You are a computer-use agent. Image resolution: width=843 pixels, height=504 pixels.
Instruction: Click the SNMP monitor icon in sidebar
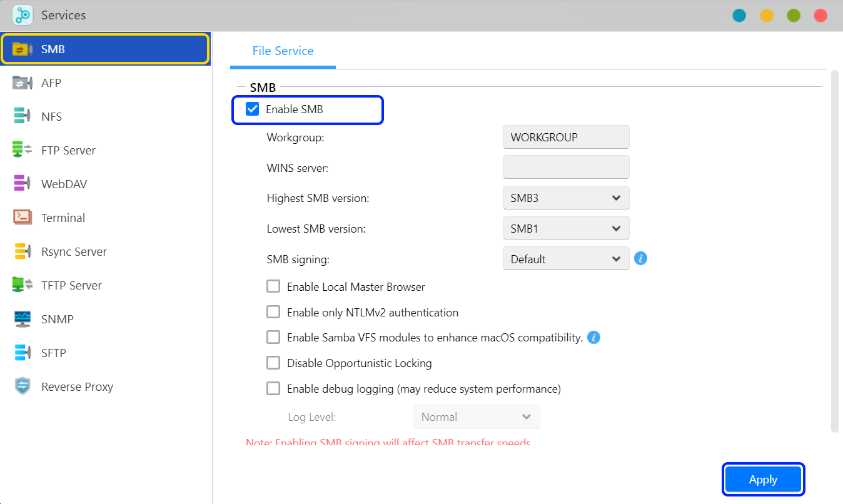click(x=23, y=319)
